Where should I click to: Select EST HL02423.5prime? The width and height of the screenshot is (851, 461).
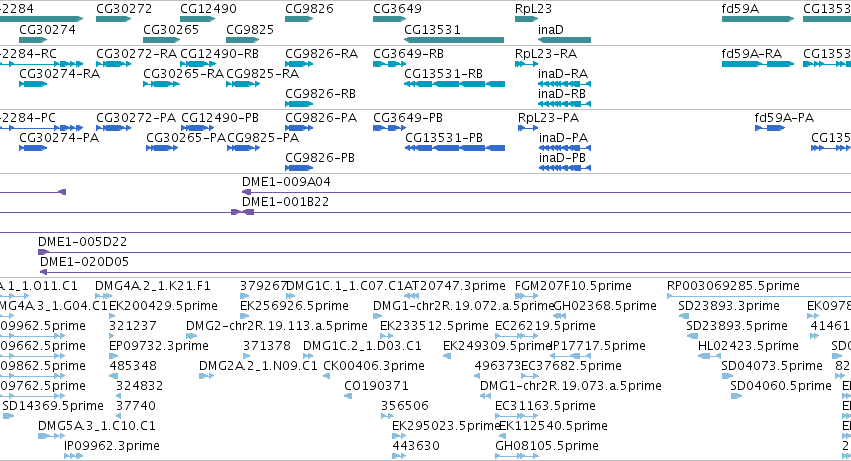(x=748, y=346)
